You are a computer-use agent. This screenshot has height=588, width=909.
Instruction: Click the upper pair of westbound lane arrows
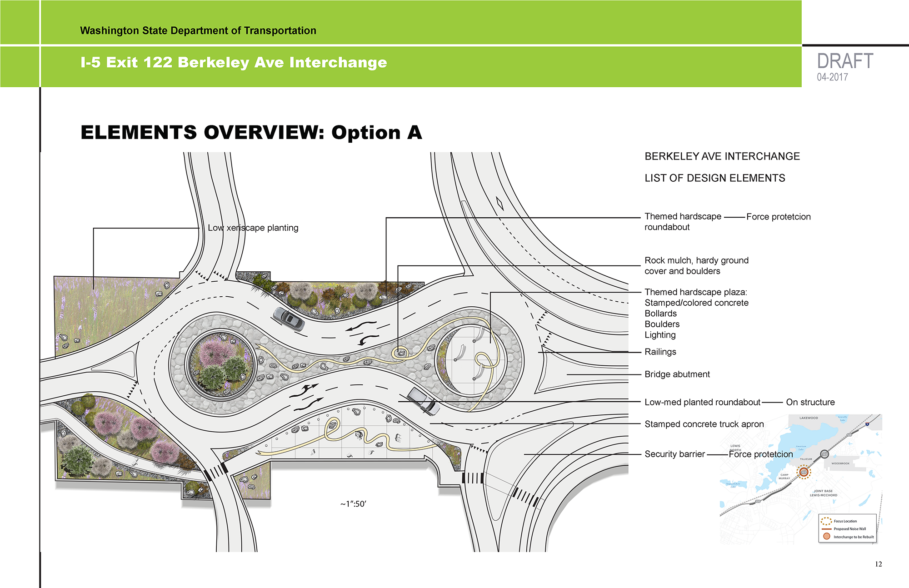[x=363, y=333]
